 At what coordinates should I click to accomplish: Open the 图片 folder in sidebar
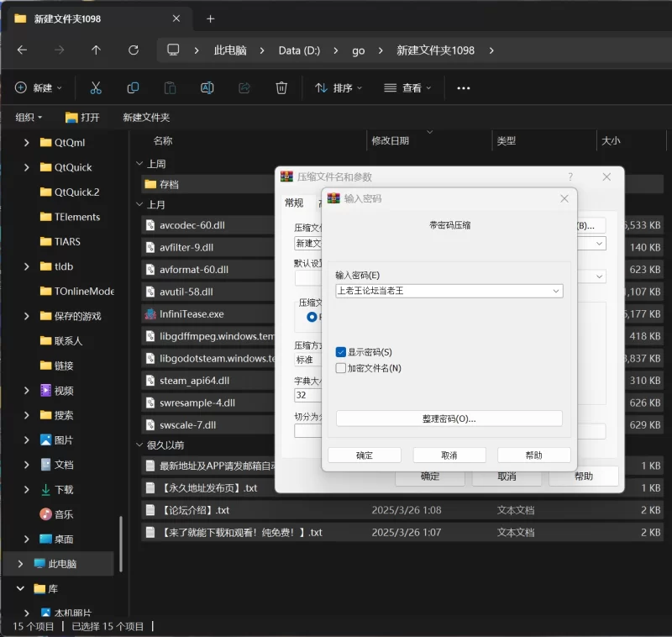64,440
